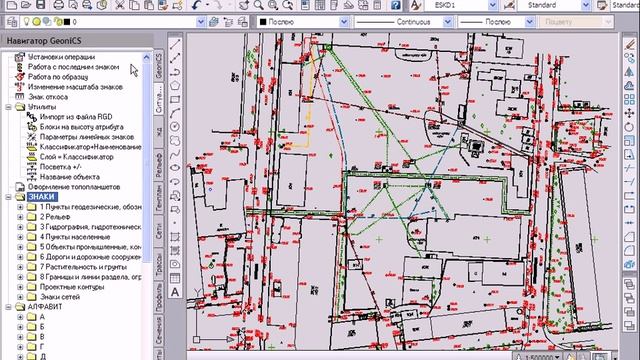Run 'Импорт из файла RGD' utility
This screenshot has height=360, width=640.
[x=76, y=117]
